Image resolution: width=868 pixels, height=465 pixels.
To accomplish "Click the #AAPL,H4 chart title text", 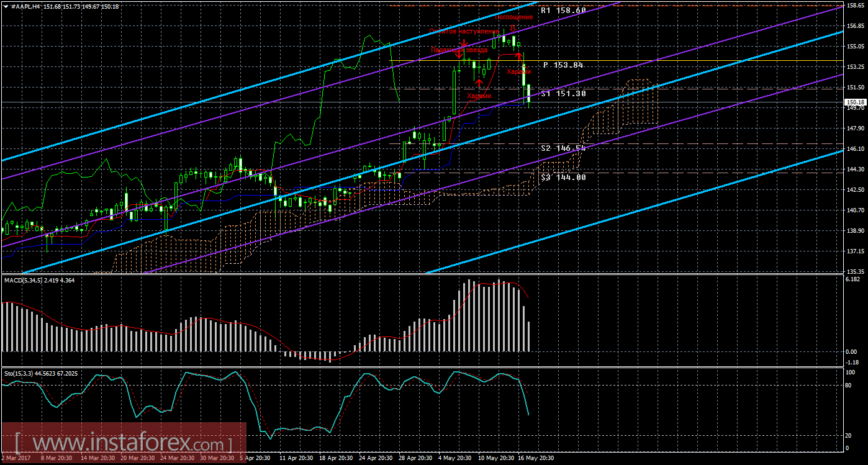I will 25,6.
